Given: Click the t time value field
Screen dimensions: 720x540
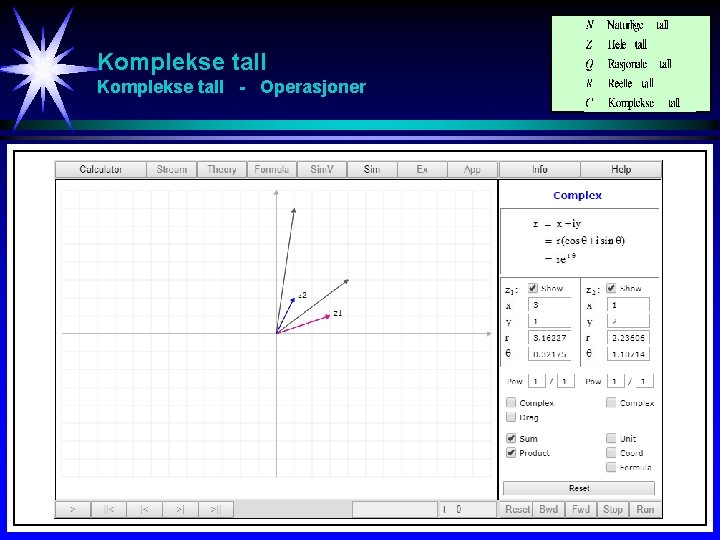Looking at the screenshot, I should click(x=467, y=509).
